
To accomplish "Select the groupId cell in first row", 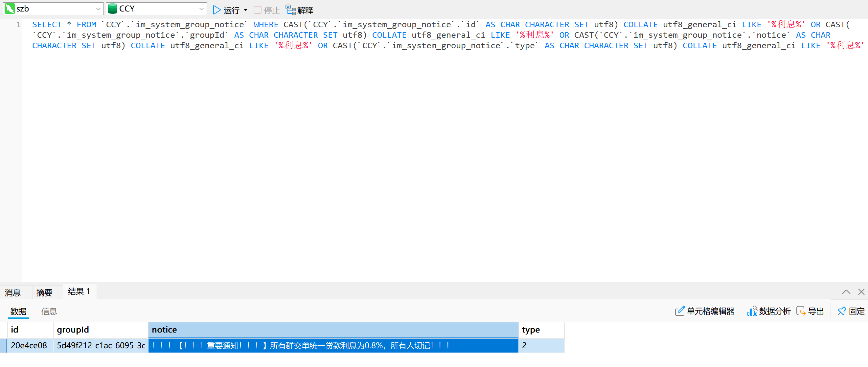I will (101, 345).
